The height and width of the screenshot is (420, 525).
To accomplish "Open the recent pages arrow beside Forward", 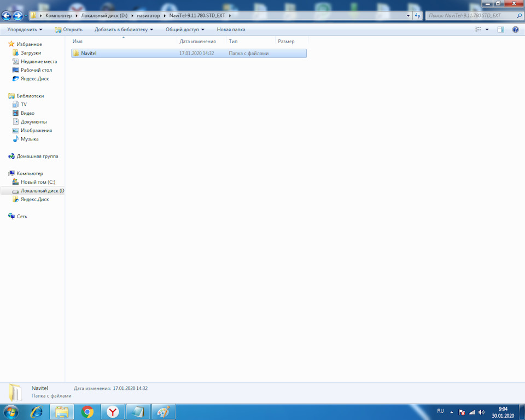I will [26, 16].
